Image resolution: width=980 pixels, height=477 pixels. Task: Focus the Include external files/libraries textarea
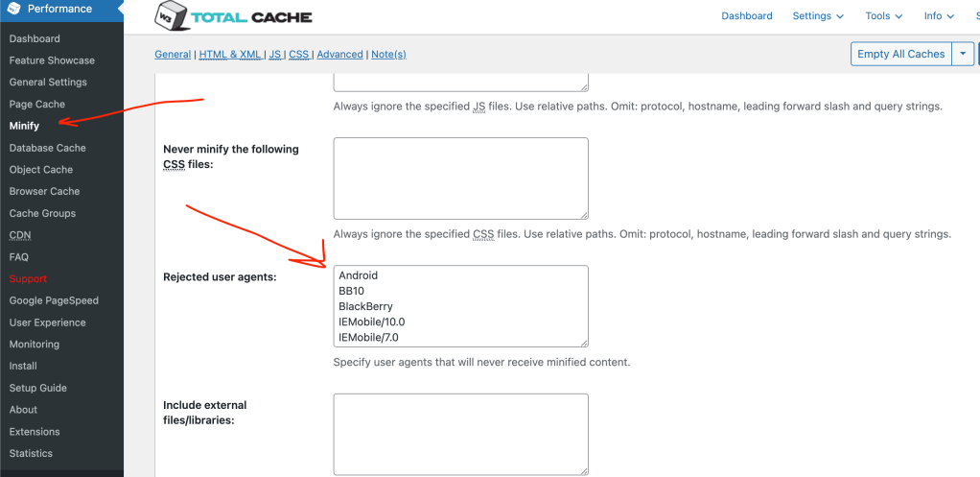[x=460, y=433]
